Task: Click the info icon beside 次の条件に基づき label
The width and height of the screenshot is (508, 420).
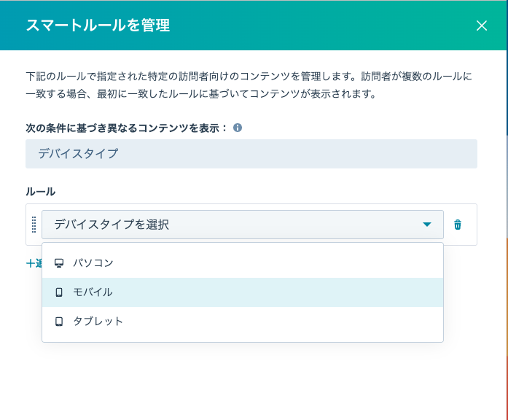Action: tap(238, 128)
